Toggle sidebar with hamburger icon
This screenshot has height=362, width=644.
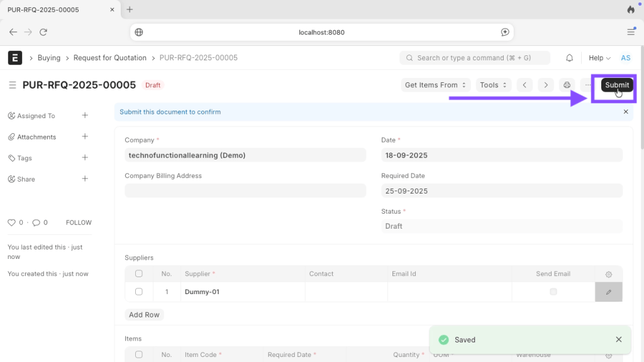[x=12, y=85]
